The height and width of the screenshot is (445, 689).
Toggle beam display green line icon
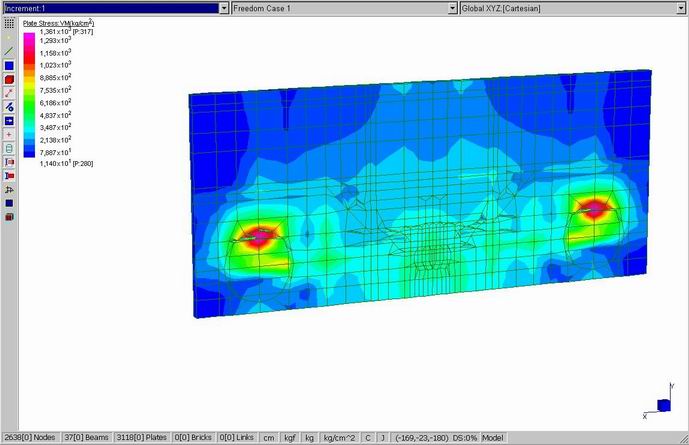click(x=9, y=51)
